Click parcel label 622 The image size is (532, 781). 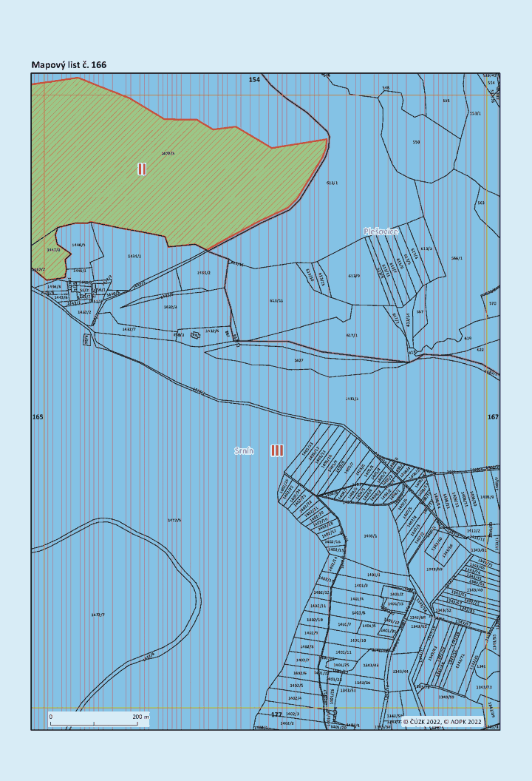click(x=480, y=350)
